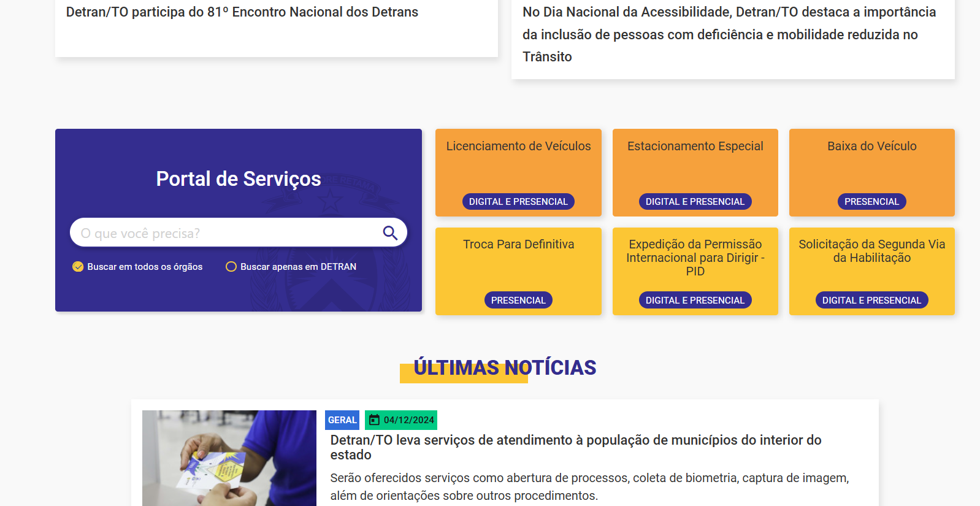The height and width of the screenshot is (506, 980).
Task: Click the magnifying glass search icon
Action: [x=390, y=233]
